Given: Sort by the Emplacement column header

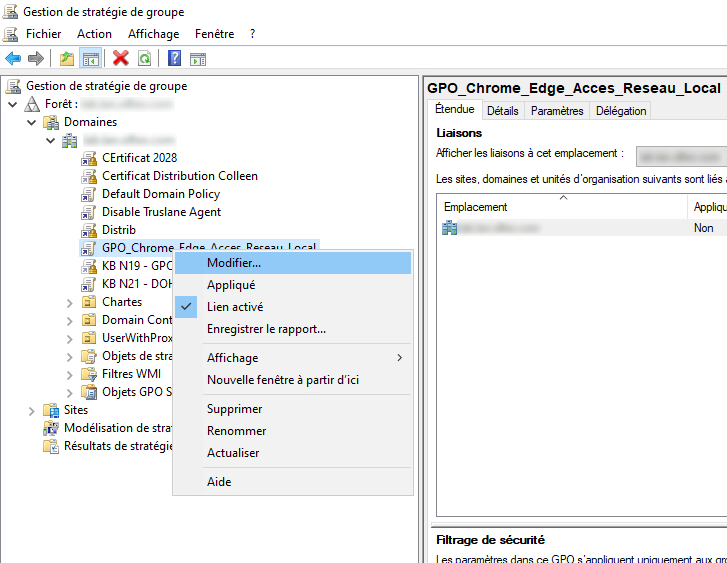Looking at the screenshot, I should (x=476, y=207).
